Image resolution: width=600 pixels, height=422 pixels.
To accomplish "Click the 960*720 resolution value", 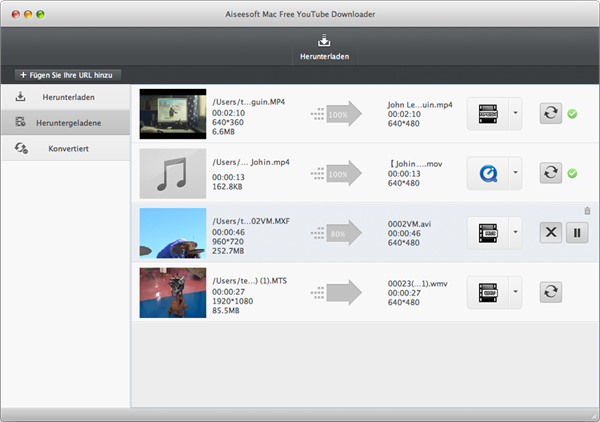I will point(228,242).
